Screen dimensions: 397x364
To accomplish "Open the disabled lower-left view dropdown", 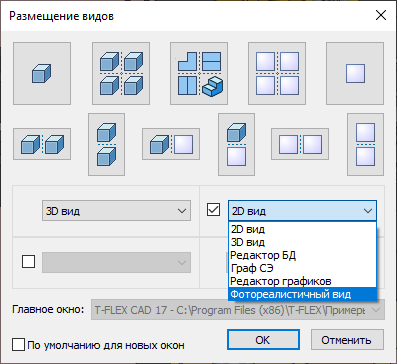I will [x=116, y=262].
